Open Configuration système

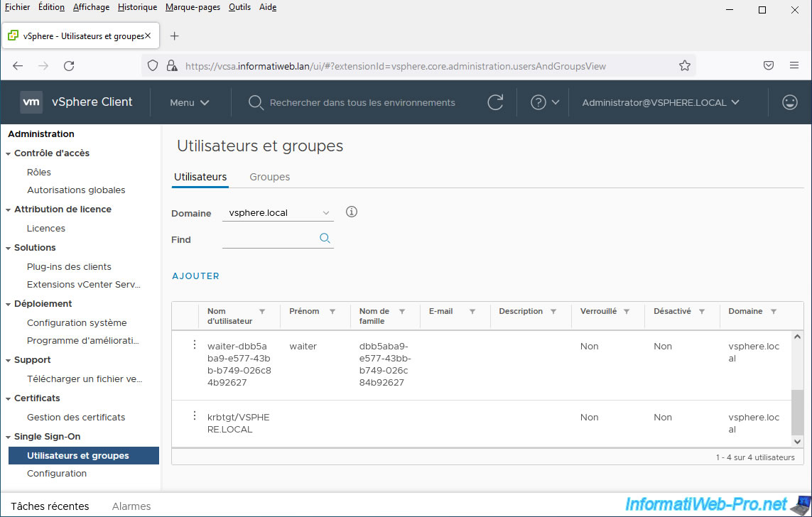77,322
